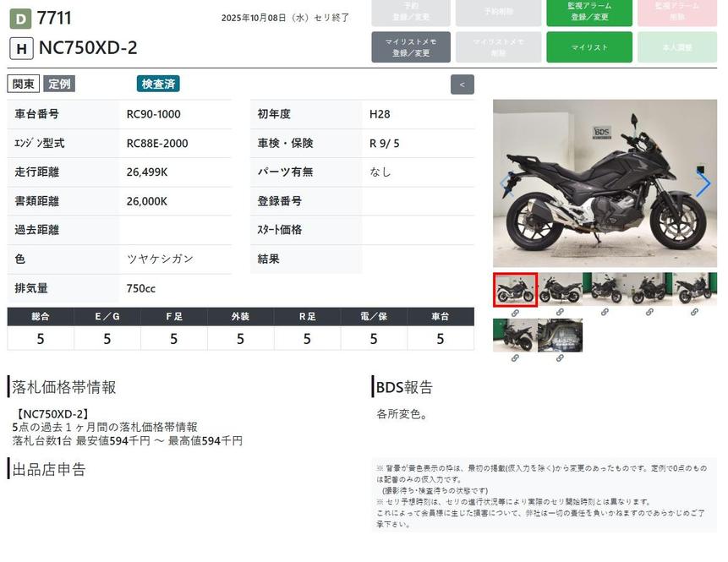Collapse panel with the gray '<' button
The width and height of the screenshot is (728, 562).
[x=462, y=85]
